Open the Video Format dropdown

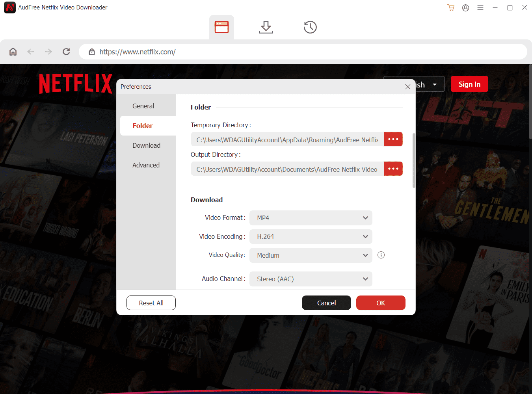[x=311, y=218]
